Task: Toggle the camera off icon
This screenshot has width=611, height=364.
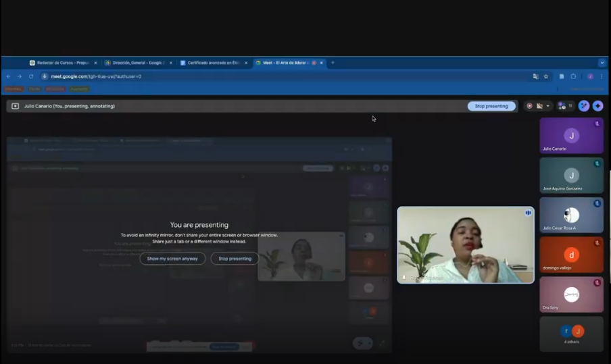Action: (x=539, y=106)
